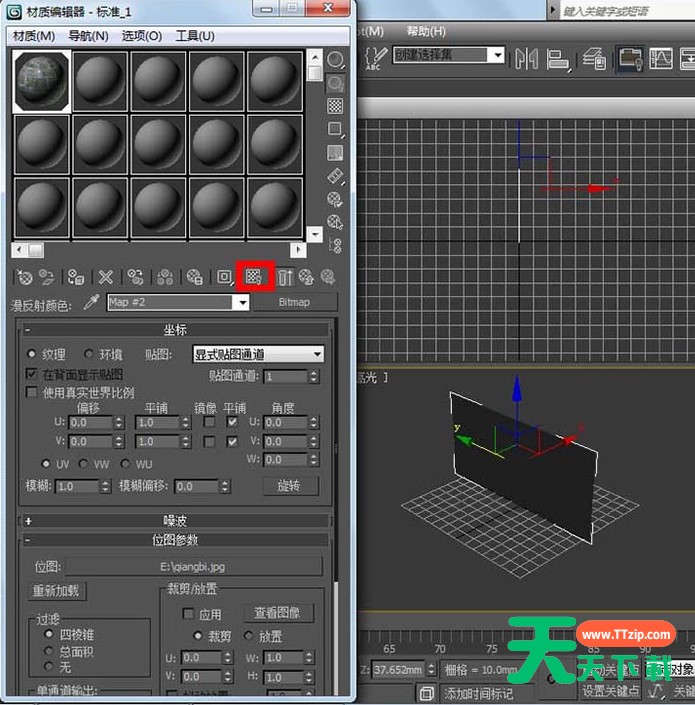Open the Layer Manager icon

pos(594,59)
